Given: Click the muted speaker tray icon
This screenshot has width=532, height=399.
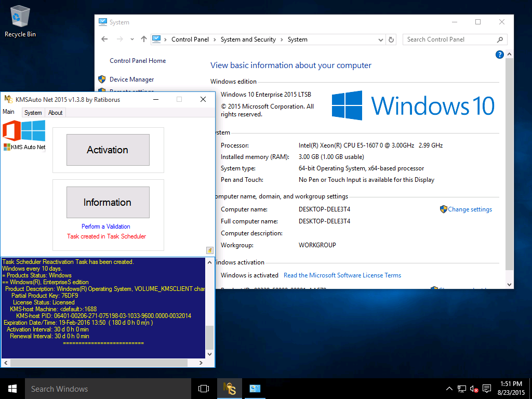Looking at the screenshot, I should pyautogui.click(x=474, y=389).
